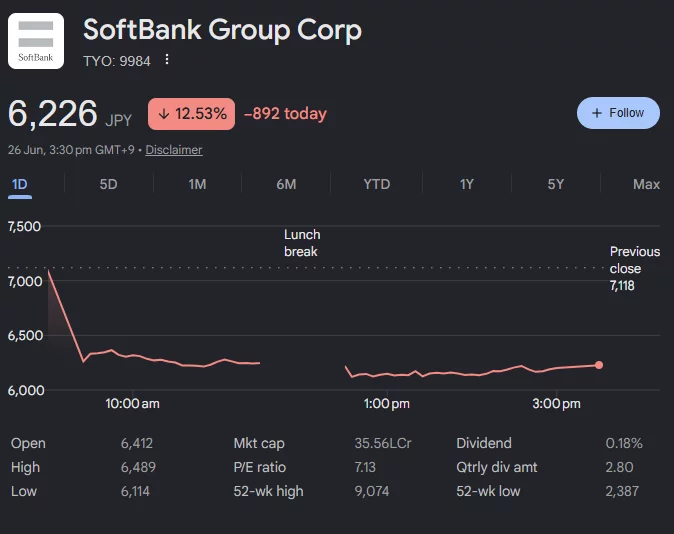Switch to the 5D chart range
This screenshot has width=674, height=534.
pyautogui.click(x=108, y=184)
